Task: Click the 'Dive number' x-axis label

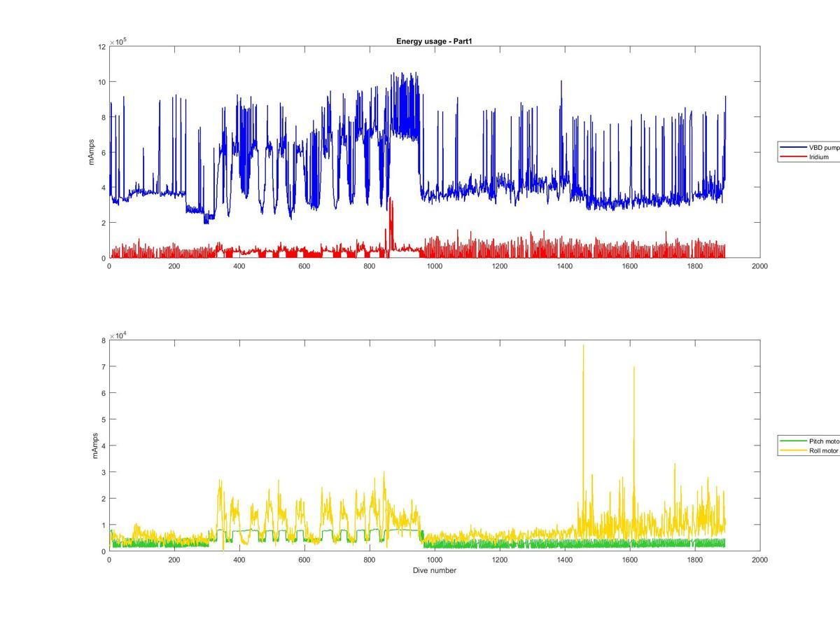Action: click(434, 570)
